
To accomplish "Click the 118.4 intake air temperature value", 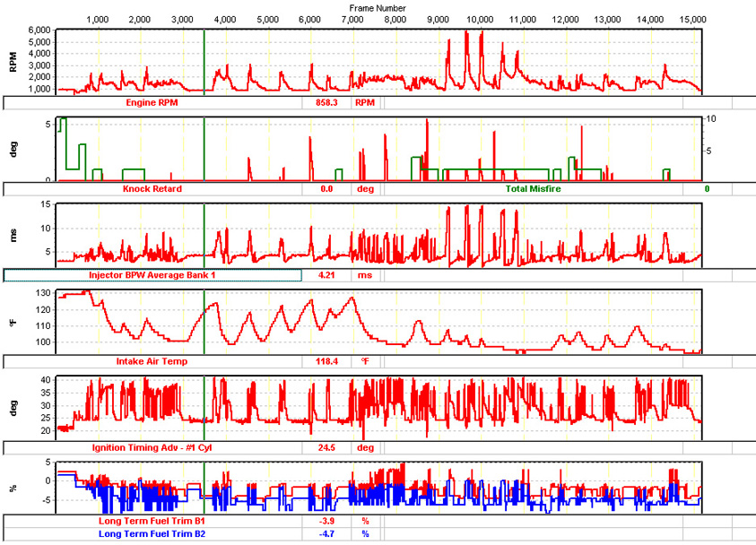I will coord(326,361).
